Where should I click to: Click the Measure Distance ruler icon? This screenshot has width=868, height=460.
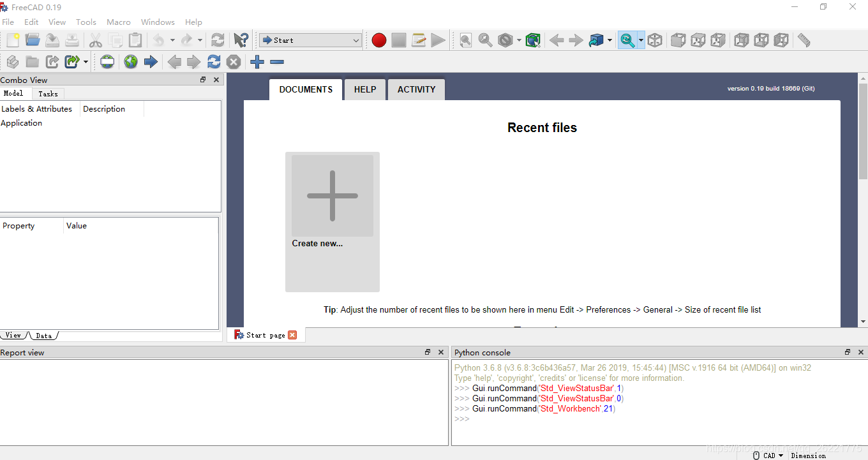[x=804, y=40]
